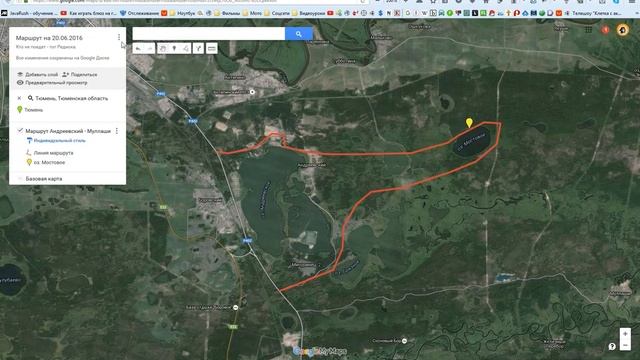Click Поделиться button

pyautogui.click(x=80, y=75)
